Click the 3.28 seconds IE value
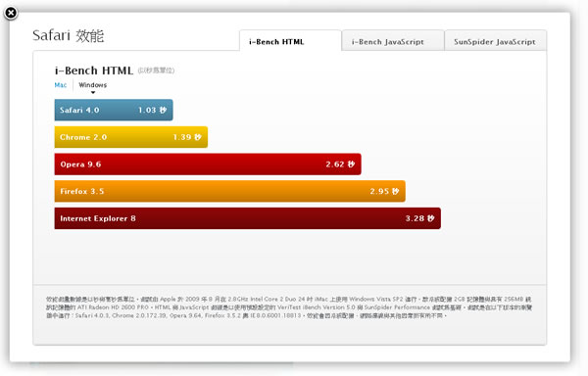The width and height of the screenshot is (588, 376). point(419,218)
